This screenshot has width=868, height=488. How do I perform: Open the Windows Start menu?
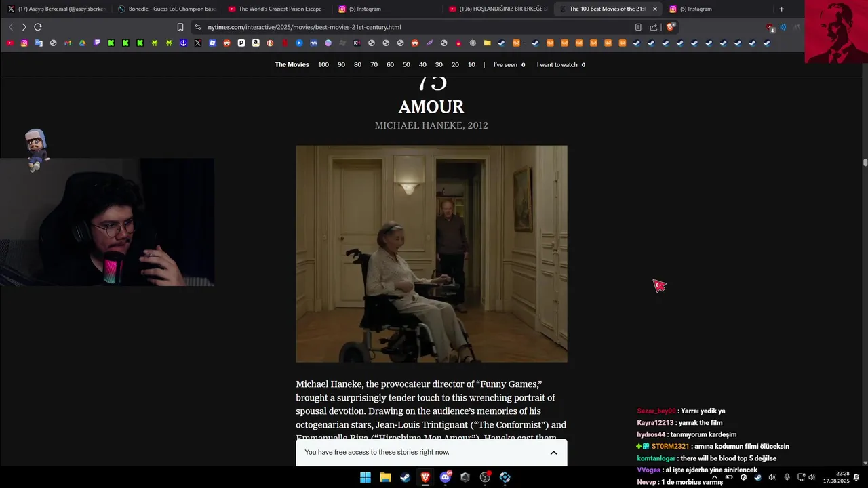click(x=366, y=477)
